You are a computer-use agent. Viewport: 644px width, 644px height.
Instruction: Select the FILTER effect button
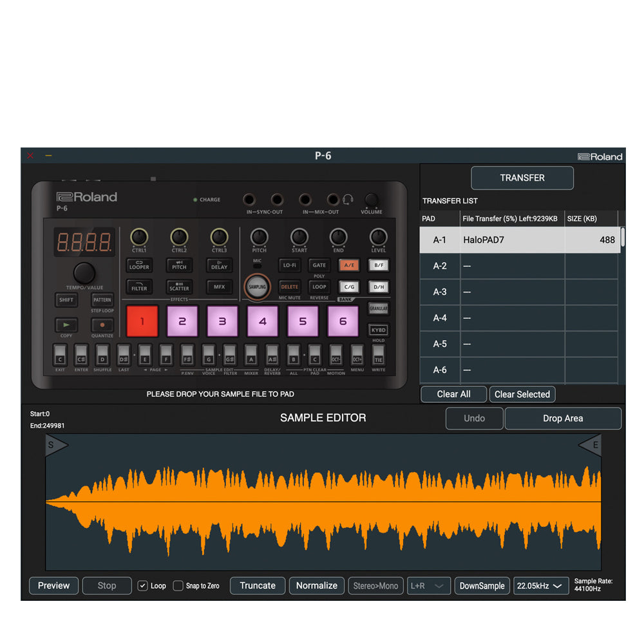pos(139,287)
